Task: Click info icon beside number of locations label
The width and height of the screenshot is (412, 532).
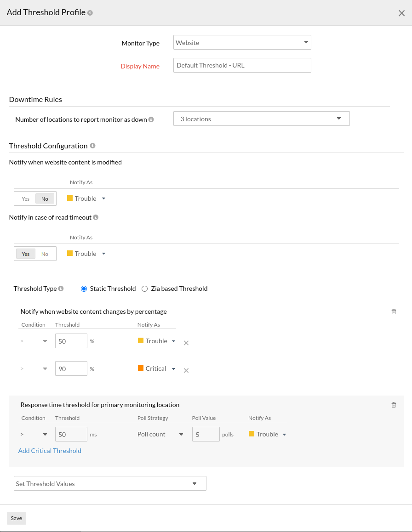Action: coord(151,119)
